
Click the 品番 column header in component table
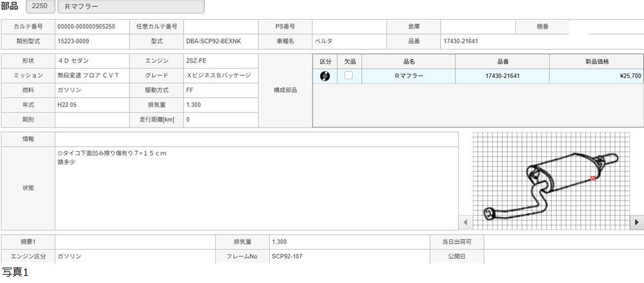[x=502, y=61]
